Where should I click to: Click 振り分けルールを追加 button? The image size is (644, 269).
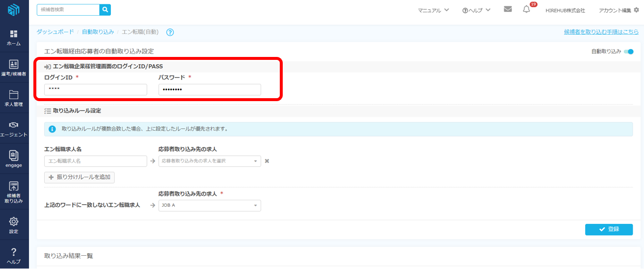tap(80, 177)
